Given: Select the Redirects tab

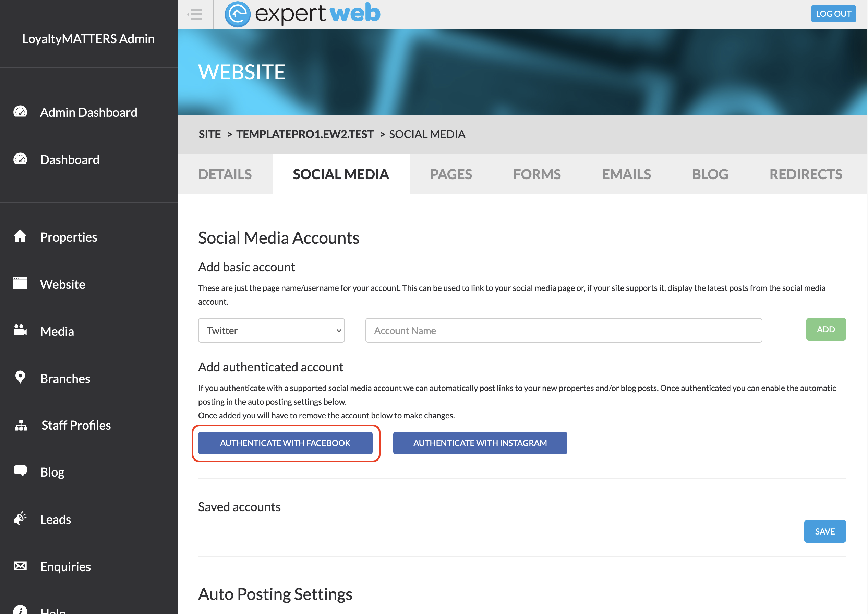Looking at the screenshot, I should (806, 174).
